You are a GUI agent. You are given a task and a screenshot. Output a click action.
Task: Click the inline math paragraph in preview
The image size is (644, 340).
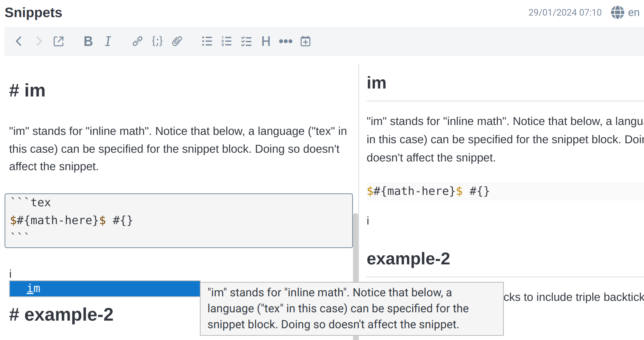[x=505, y=139]
